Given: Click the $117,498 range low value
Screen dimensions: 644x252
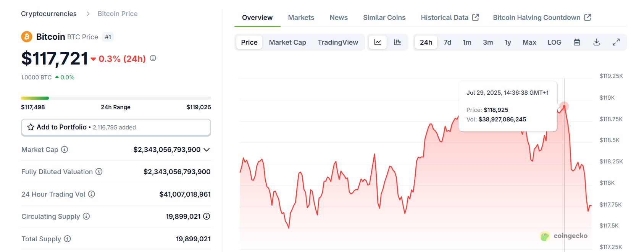Looking at the screenshot, I should tap(33, 107).
